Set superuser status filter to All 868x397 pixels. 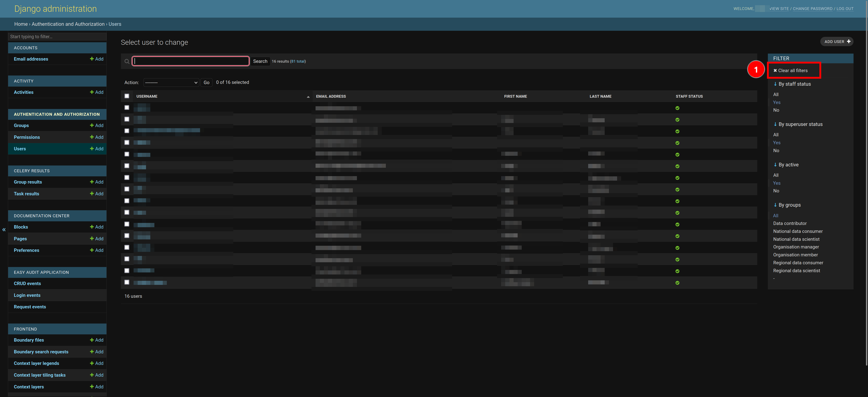tap(776, 135)
